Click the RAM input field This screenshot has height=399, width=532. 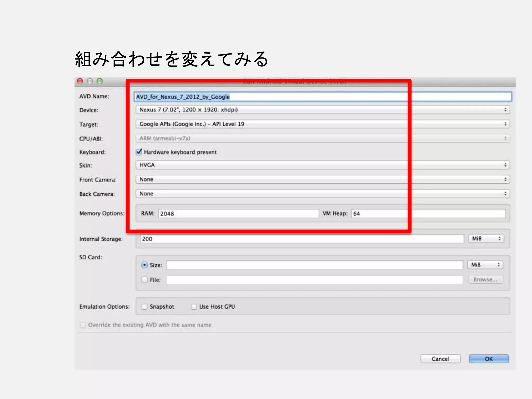tap(238, 214)
